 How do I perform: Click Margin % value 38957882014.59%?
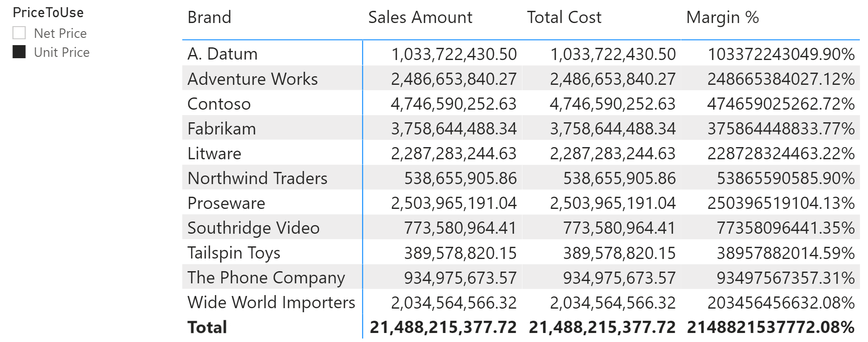coord(786,253)
